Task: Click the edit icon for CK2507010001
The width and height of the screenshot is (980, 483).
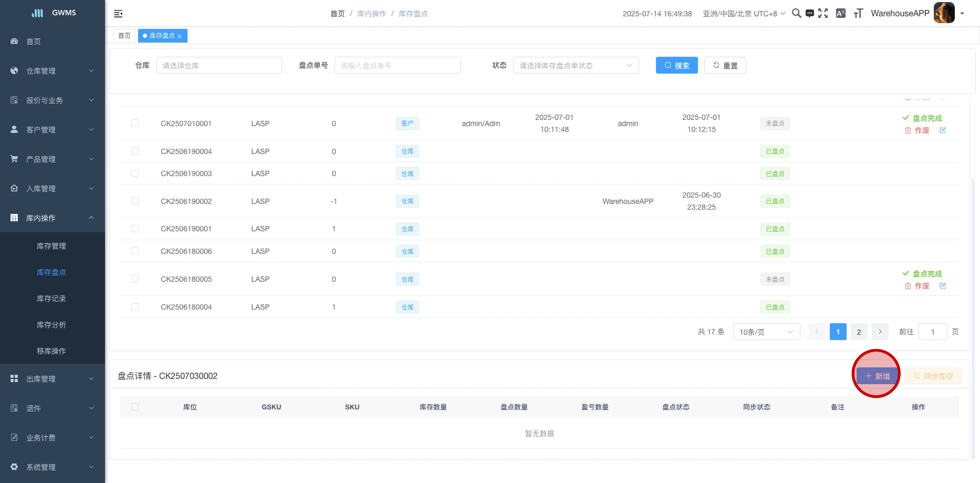Action: [x=943, y=130]
